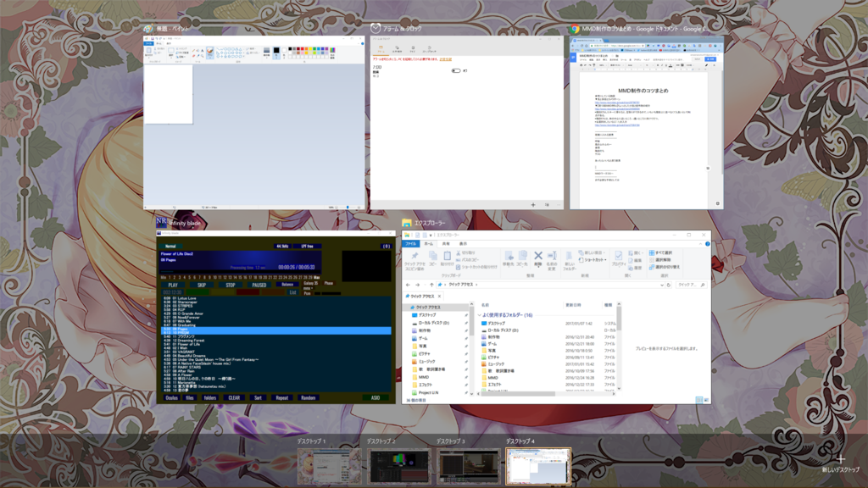Click Select All icon in Explorer ribbon
The image size is (868, 488).
click(652, 252)
